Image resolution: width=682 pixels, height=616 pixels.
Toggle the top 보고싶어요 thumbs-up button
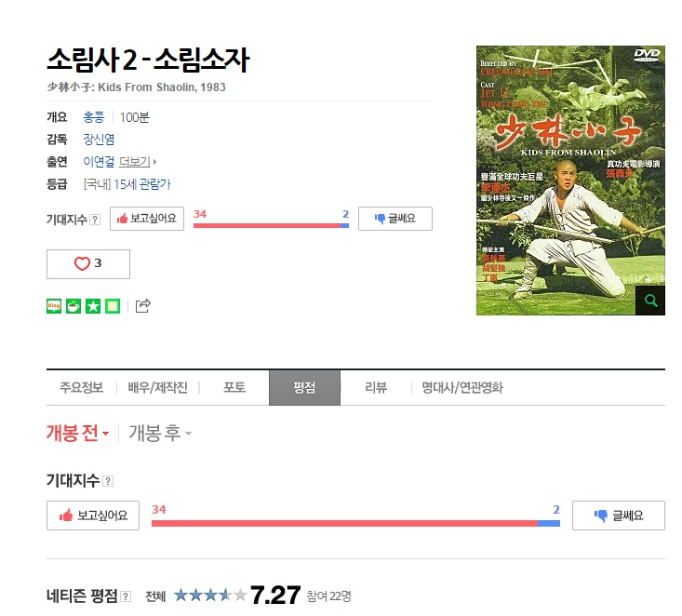pyautogui.click(x=147, y=219)
